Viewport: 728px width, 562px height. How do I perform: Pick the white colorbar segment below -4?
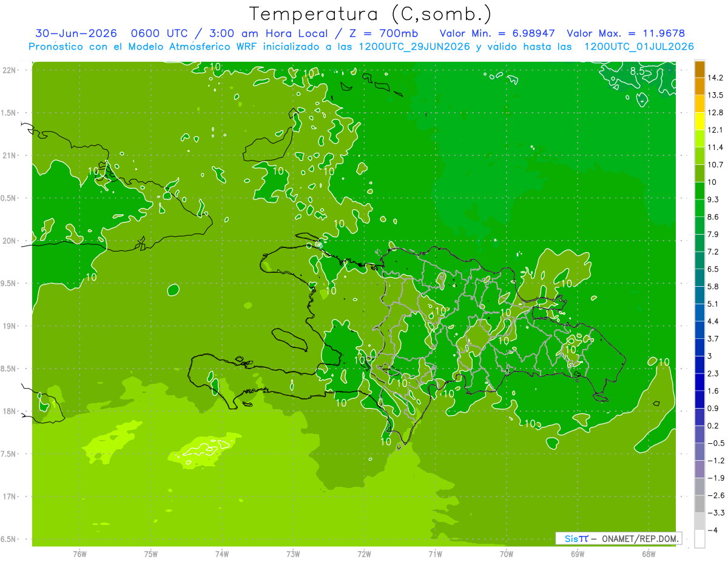point(699,539)
